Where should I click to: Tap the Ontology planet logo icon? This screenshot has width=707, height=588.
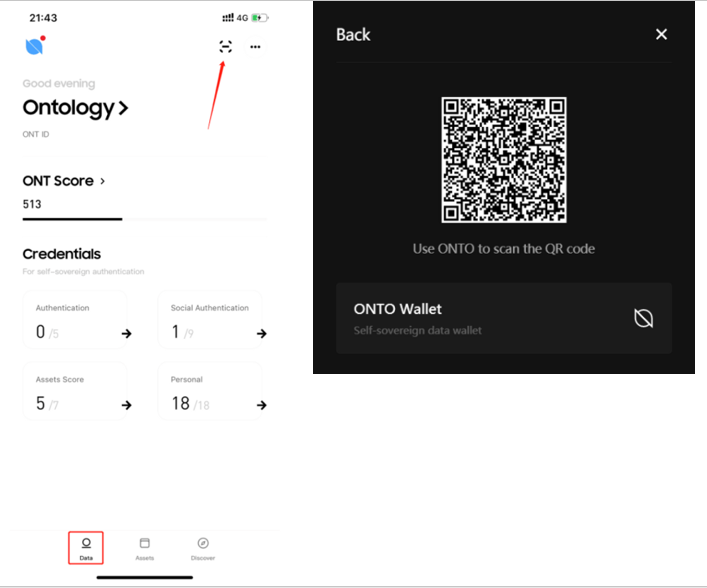35,46
